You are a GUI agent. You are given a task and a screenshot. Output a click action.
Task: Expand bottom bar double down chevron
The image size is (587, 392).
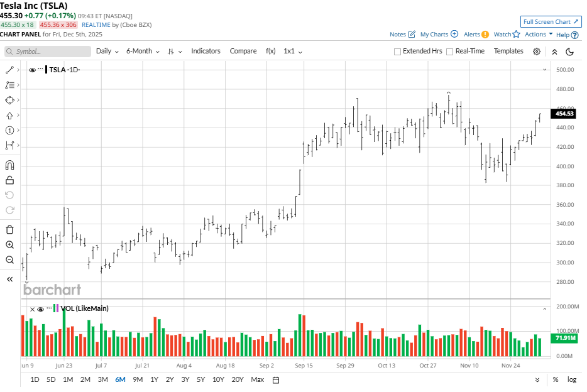(x=537, y=379)
